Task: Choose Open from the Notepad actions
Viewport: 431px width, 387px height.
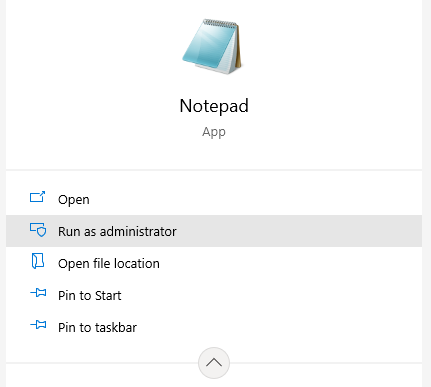Action: pyautogui.click(x=214, y=199)
